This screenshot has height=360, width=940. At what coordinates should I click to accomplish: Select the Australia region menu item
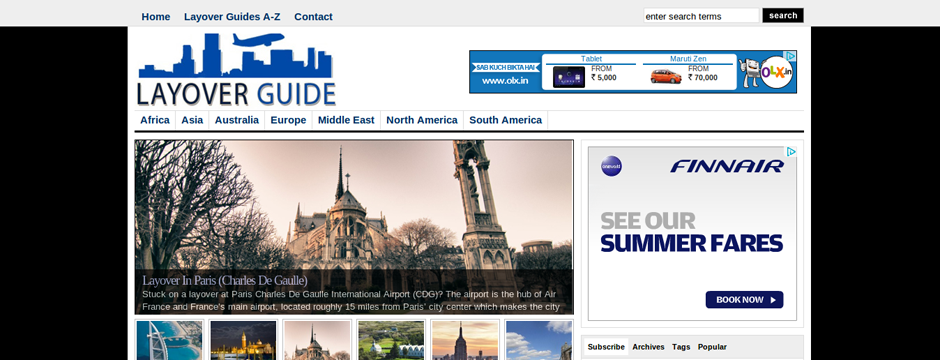coord(237,120)
